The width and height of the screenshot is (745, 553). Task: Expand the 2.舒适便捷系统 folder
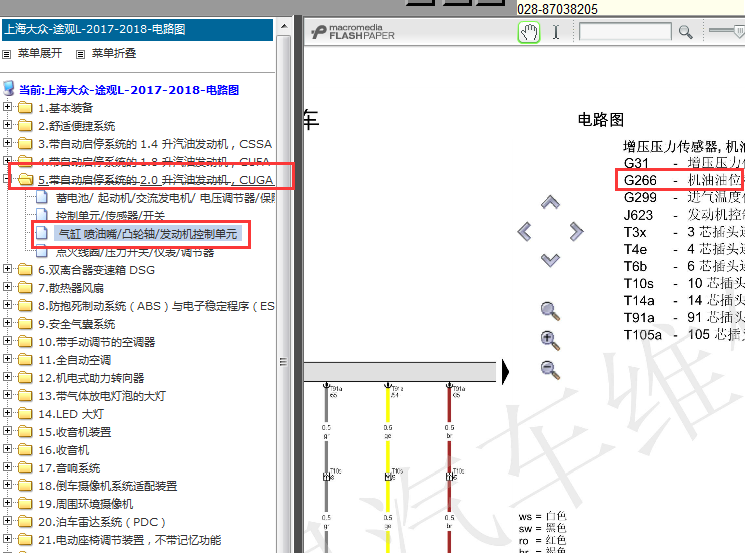point(7,125)
